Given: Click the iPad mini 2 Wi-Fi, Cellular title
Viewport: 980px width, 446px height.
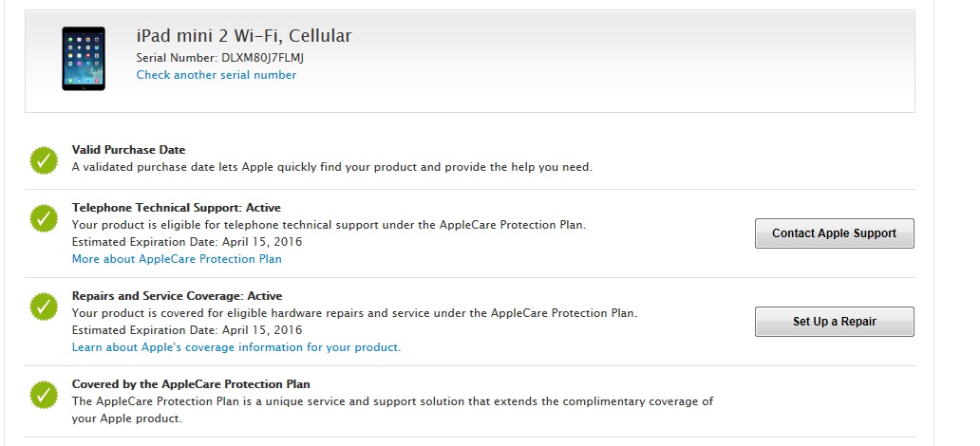Looking at the screenshot, I should coord(244,36).
